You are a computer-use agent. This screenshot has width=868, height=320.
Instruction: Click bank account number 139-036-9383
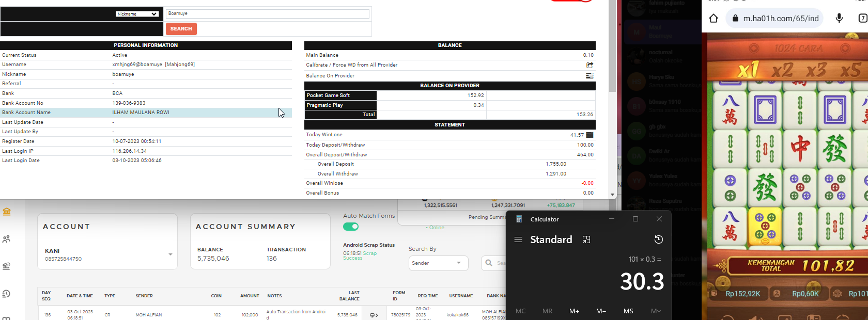(129, 103)
